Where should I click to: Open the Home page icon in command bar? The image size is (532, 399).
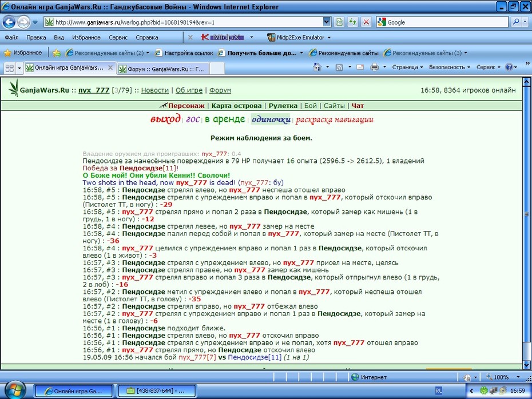point(317,67)
